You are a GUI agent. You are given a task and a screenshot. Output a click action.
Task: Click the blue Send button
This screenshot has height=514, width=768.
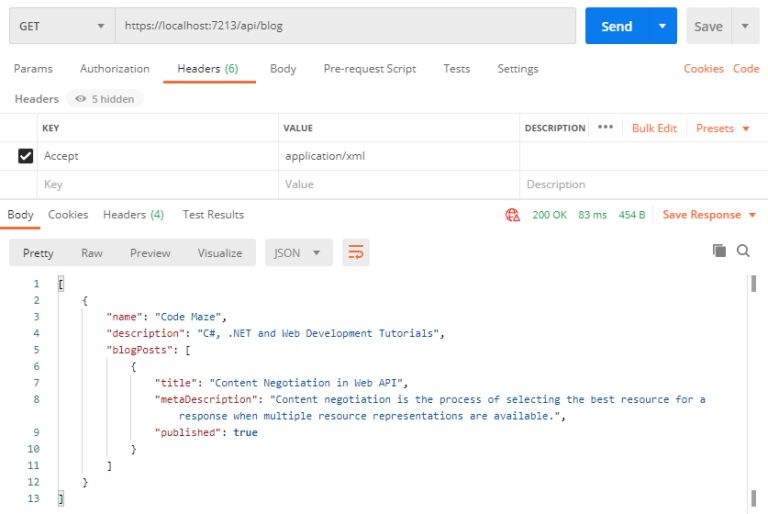[617, 26]
